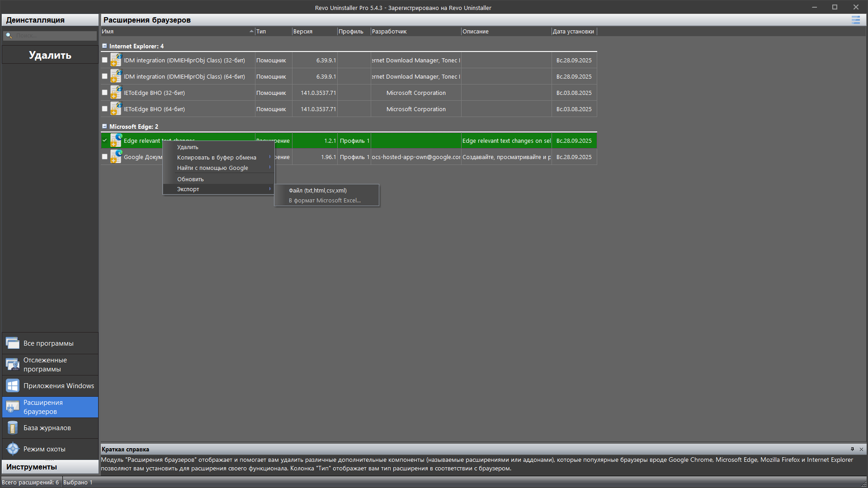
Task: Collapse the Internet Explorer group
Action: click(104, 46)
